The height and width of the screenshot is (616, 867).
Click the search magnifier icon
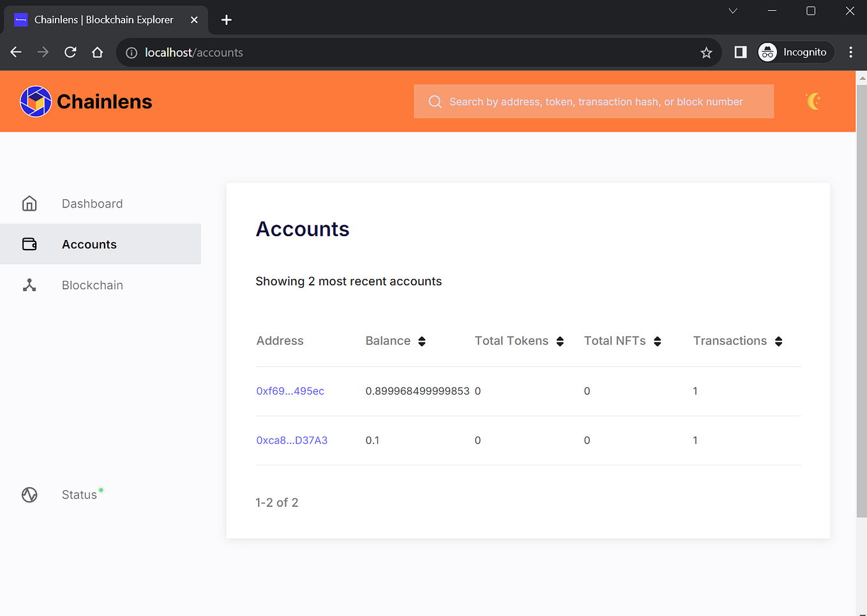tap(435, 101)
